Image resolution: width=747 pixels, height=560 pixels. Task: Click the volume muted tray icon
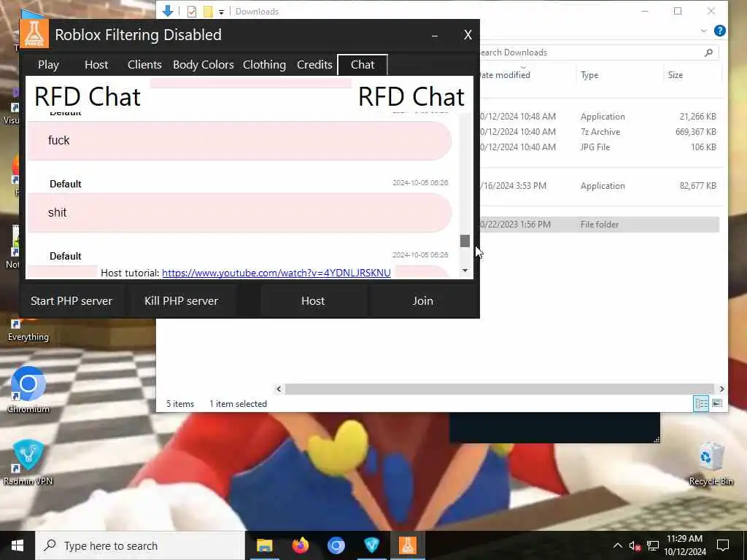coord(635,545)
